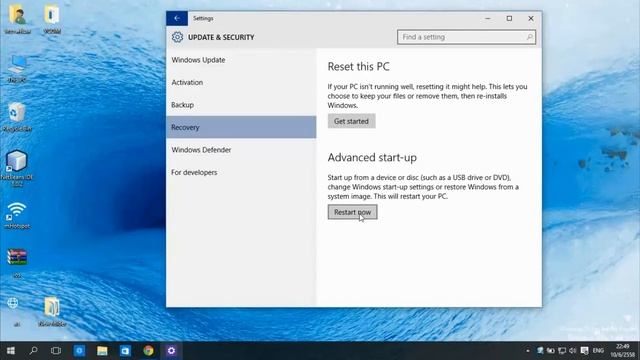Open the taskbar clock and date

623,351
